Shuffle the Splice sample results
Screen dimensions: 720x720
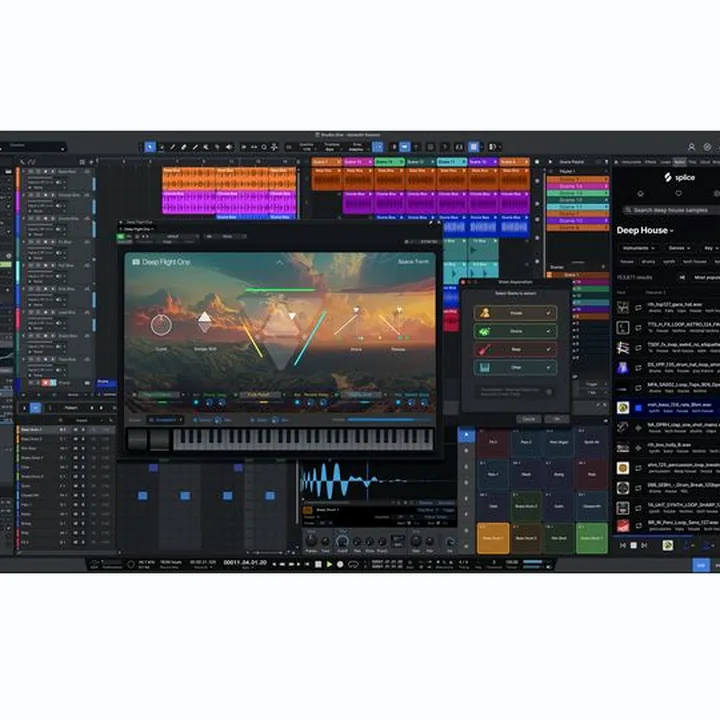[x=682, y=277]
